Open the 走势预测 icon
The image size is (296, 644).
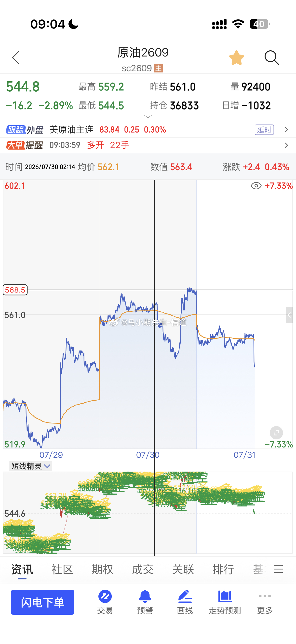click(225, 602)
